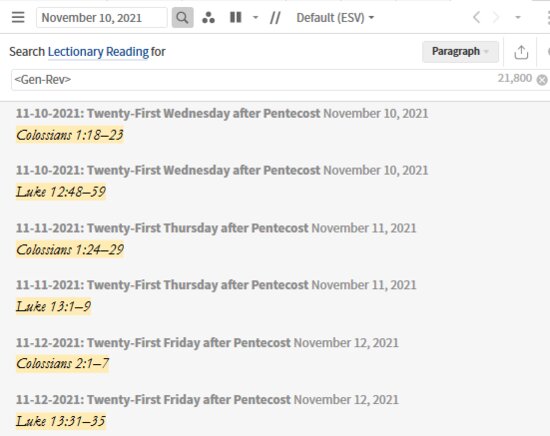Clear the search query with X
This screenshot has width=550, height=436.
(542, 80)
